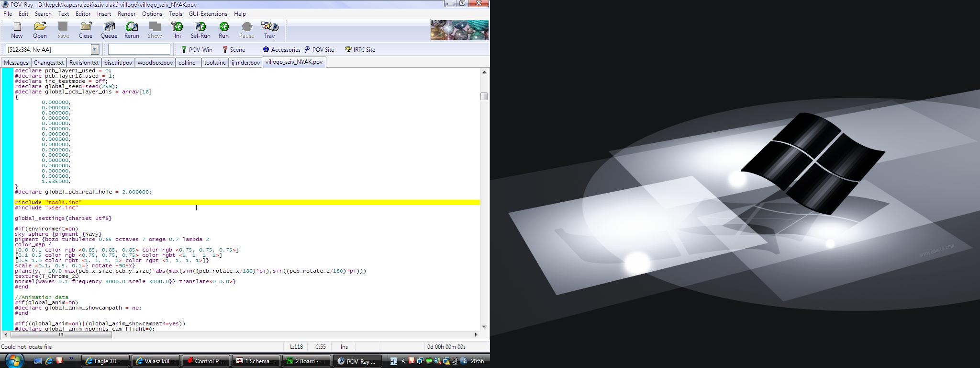Switch to the Messages tab

[x=16, y=62]
